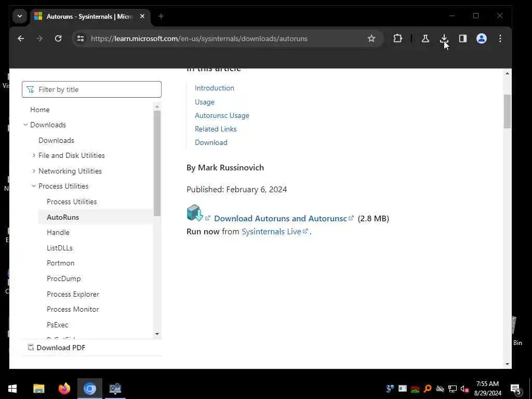The height and width of the screenshot is (399, 532).
Task: Click the forward navigation arrow
Action: [39, 38]
